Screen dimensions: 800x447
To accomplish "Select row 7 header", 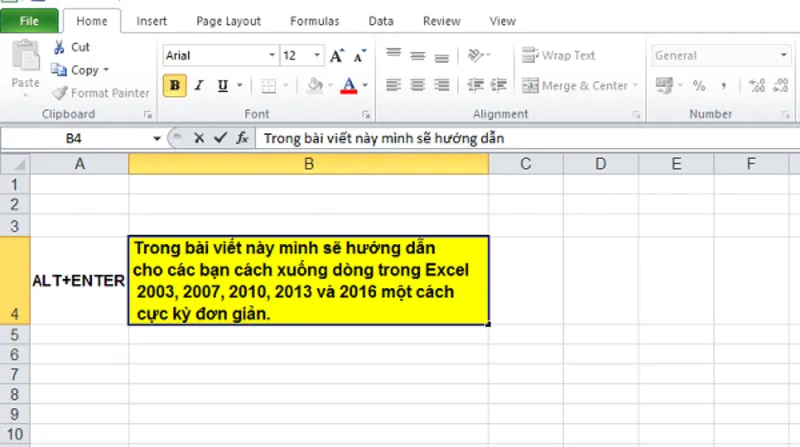I will [15, 375].
